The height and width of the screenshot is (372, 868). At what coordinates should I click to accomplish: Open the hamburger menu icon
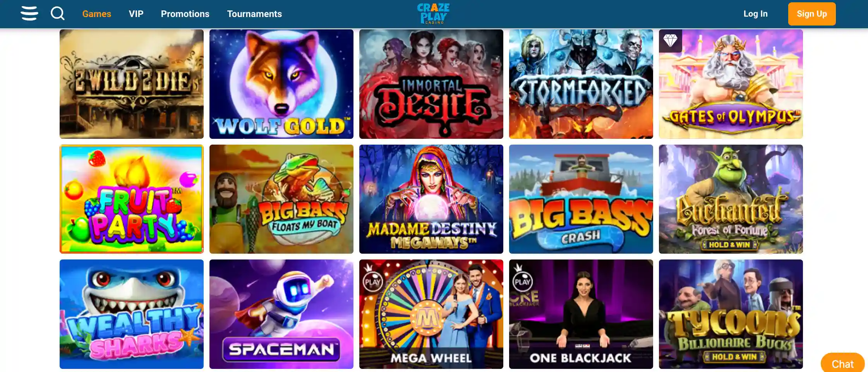[29, 14]
